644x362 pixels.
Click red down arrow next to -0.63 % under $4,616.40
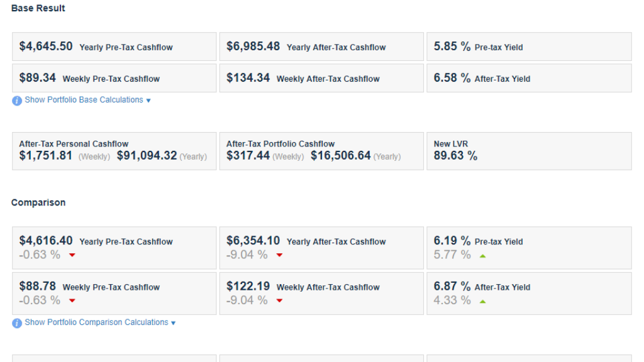(x=72, y=255)
